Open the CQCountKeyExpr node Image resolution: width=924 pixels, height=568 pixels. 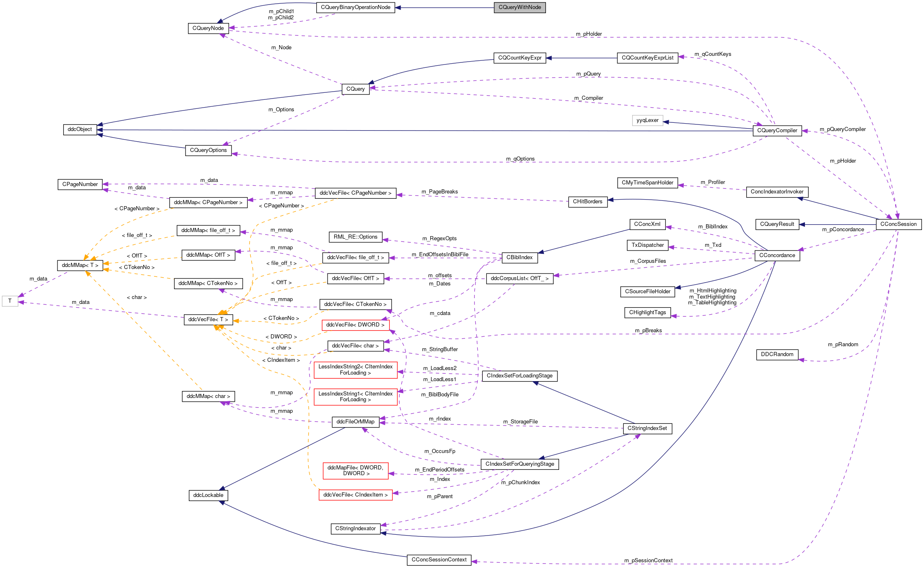(520, 58)
